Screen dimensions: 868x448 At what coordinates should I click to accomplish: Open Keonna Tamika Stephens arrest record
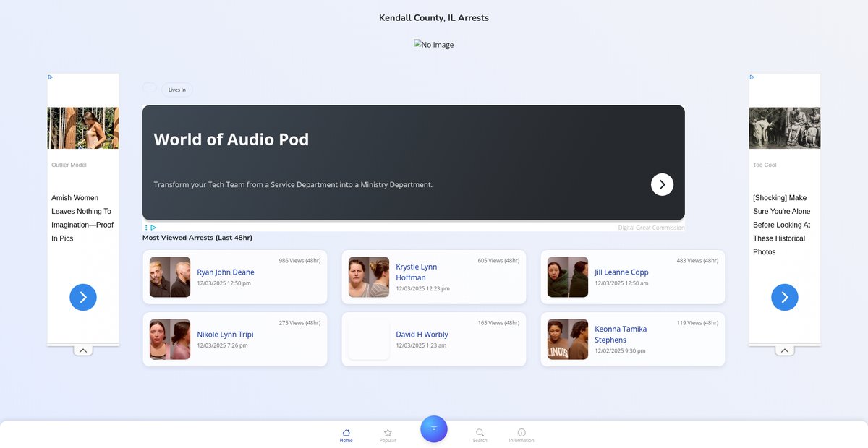coord(621,334)
